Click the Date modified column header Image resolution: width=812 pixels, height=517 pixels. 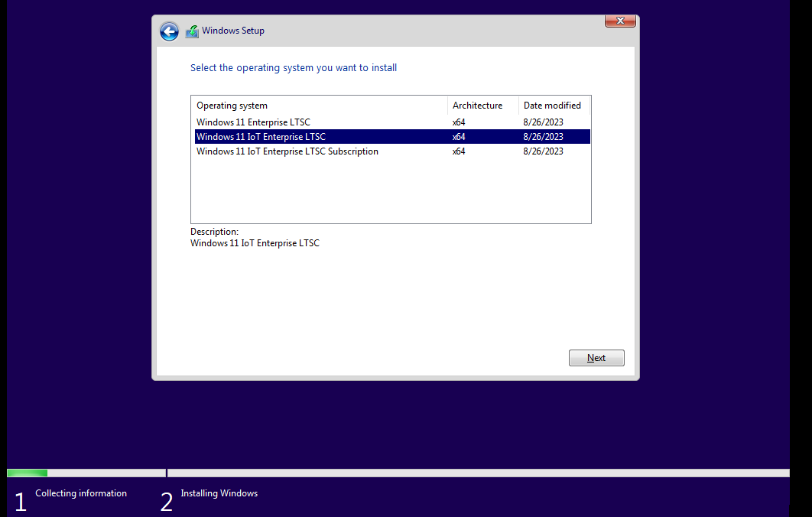[x=554, y=106]
